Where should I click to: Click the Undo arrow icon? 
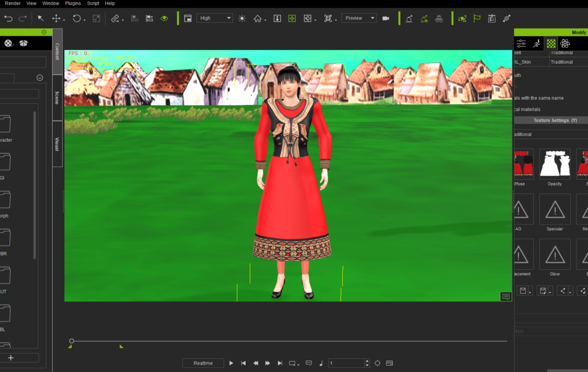8,18
